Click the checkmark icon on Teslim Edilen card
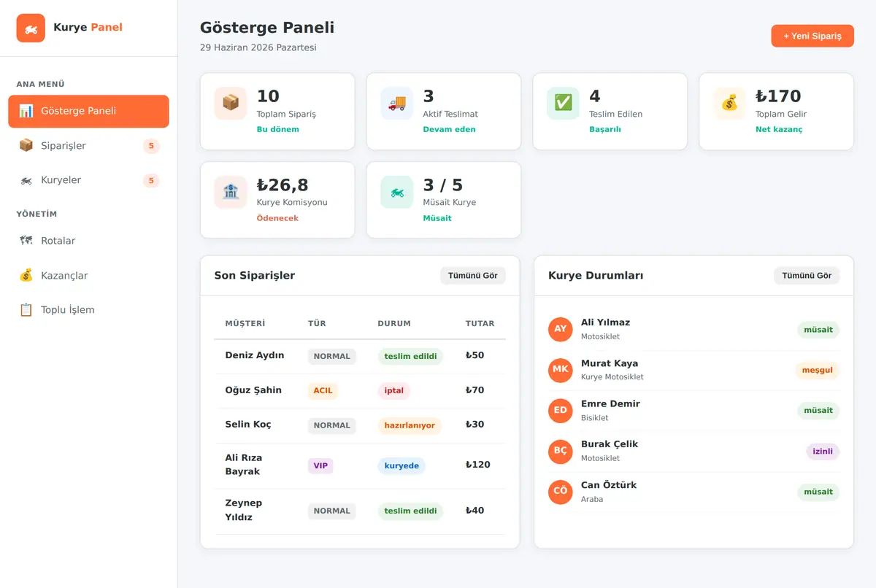The width and height of the screenshot is (876, 588). [x=564, y=104]
